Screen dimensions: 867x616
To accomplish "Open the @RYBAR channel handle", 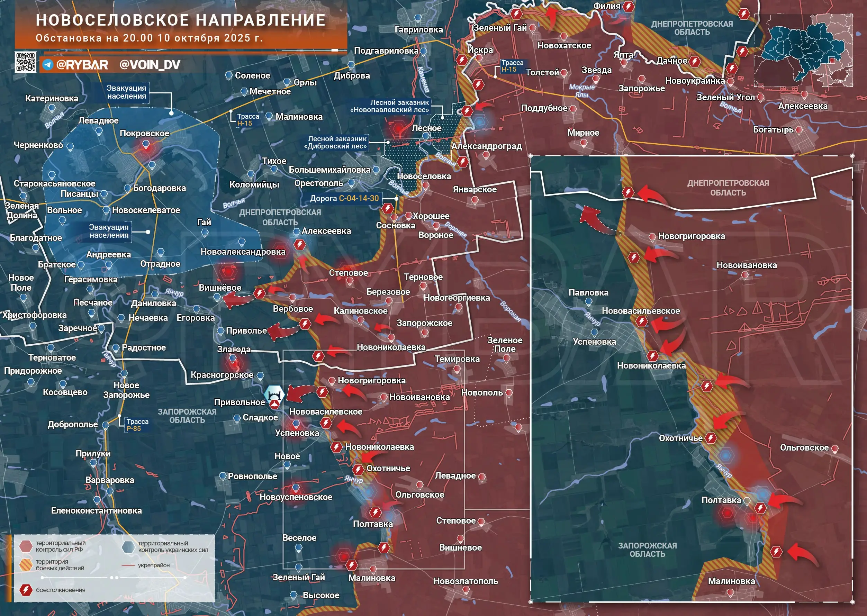I will pyautogui.click(x=82, y=65).
